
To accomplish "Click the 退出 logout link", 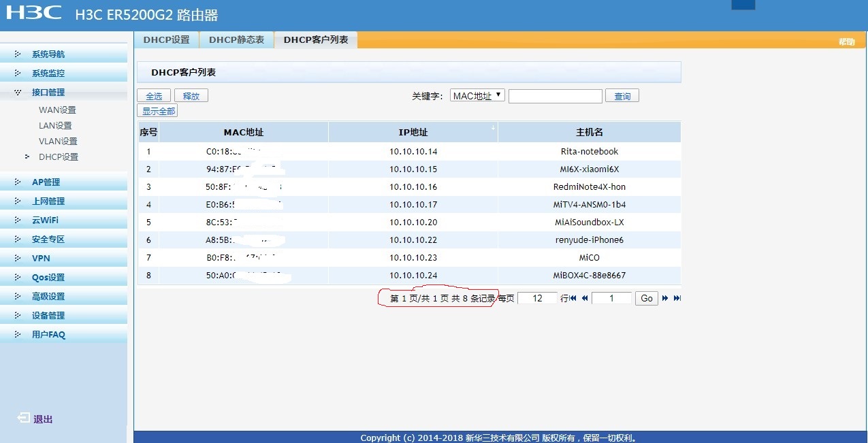I will tap(43, 419).
